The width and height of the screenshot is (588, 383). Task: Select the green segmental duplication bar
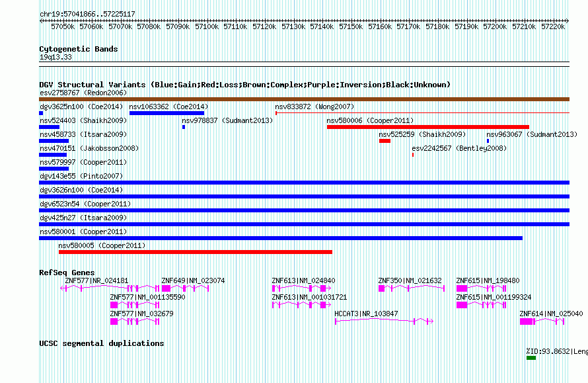531,358
